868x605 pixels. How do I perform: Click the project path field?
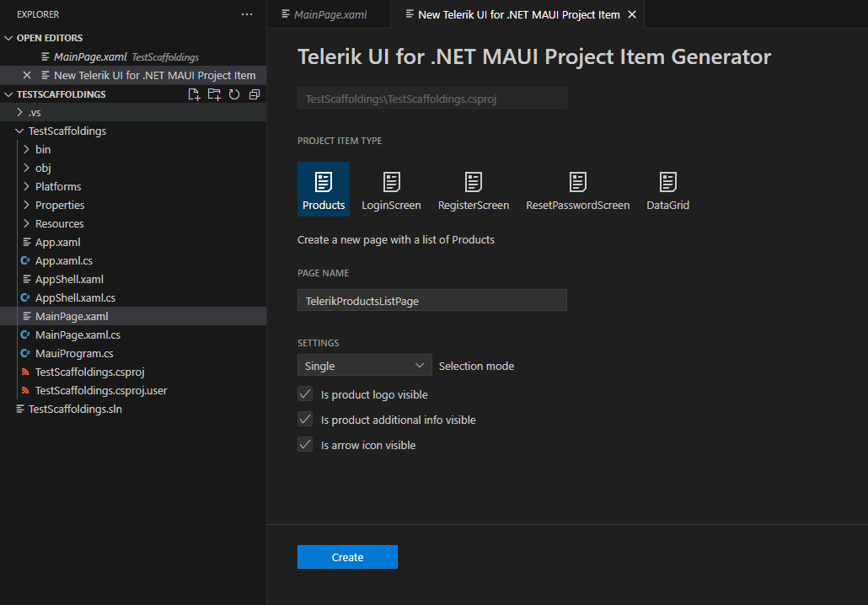431,98
